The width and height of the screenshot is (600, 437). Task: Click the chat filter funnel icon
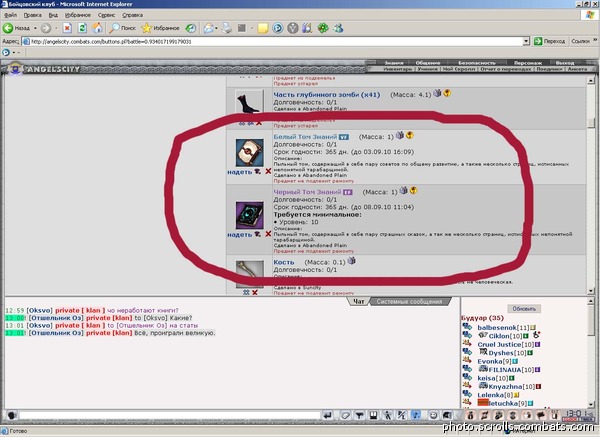pos(359,415)
